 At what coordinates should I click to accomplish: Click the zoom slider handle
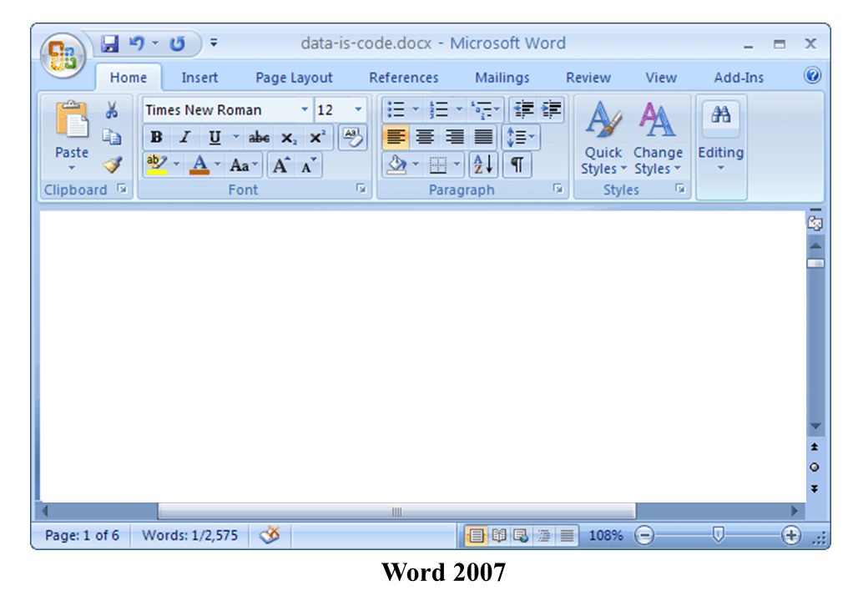(718, 534)
